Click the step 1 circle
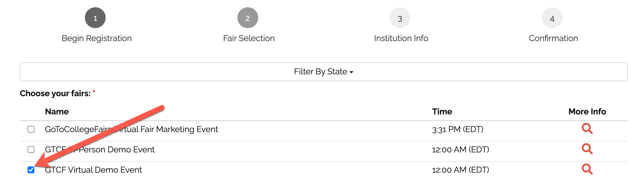Viewport: 644px width, 181px height. (95, 18)
